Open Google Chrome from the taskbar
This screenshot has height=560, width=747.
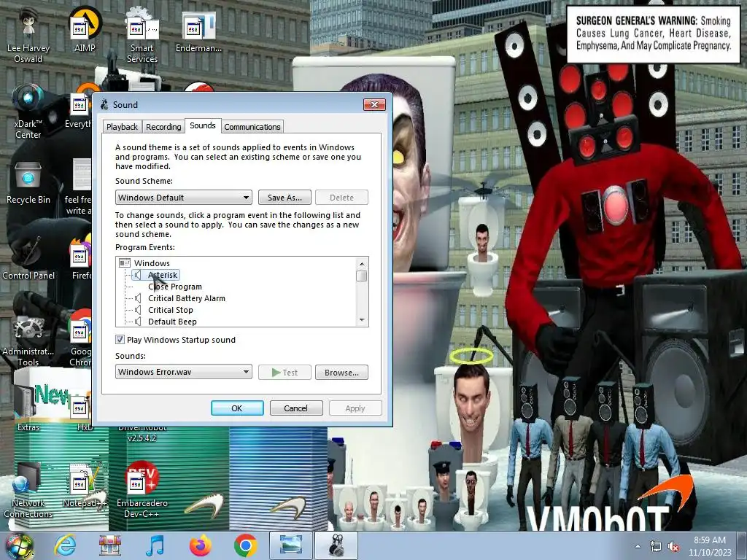point(245,545)
